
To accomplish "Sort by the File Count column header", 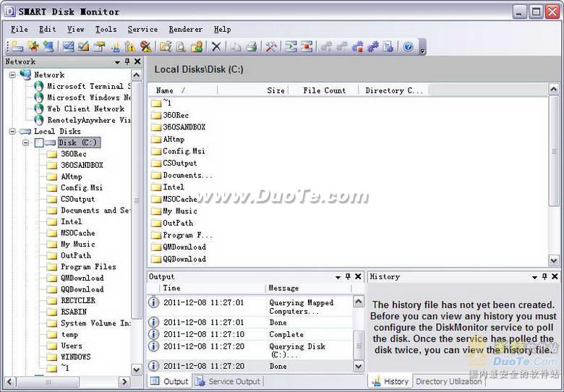I will (x=323, y=90).
